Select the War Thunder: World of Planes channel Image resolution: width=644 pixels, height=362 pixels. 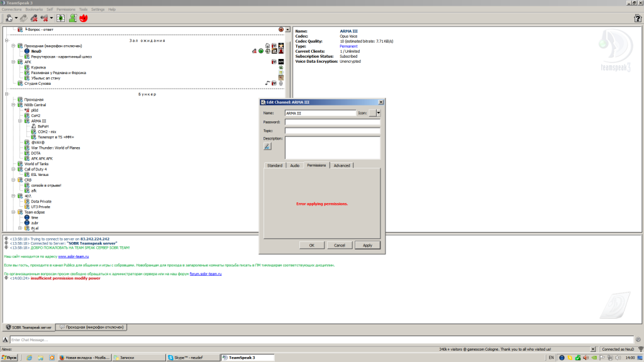(55, 148)
